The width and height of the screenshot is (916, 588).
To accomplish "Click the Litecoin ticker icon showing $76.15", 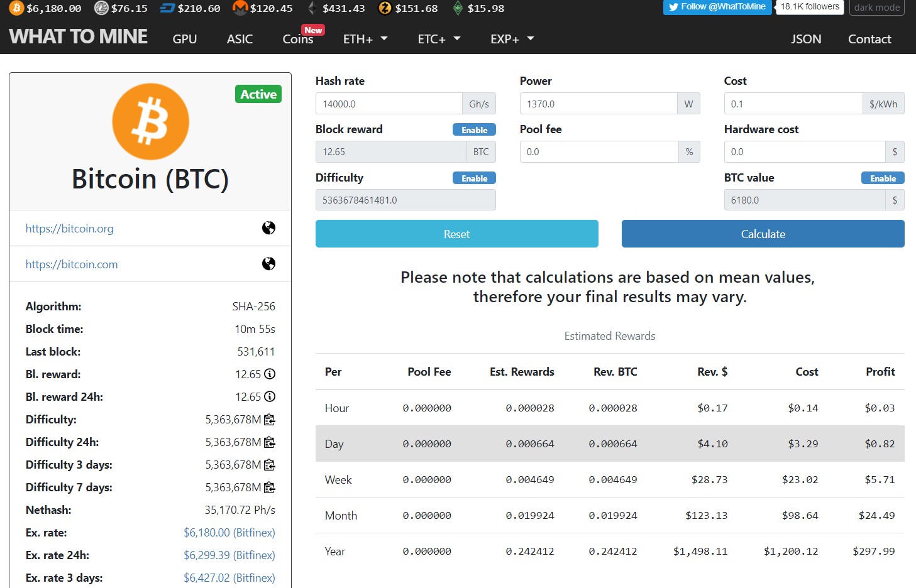I will [x=101, y=8].
